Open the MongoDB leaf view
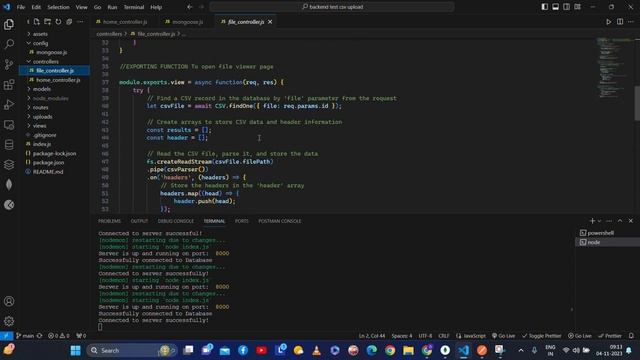Image resolution: width=640 pixels, height=360 pixels. (x=9, y=185)
